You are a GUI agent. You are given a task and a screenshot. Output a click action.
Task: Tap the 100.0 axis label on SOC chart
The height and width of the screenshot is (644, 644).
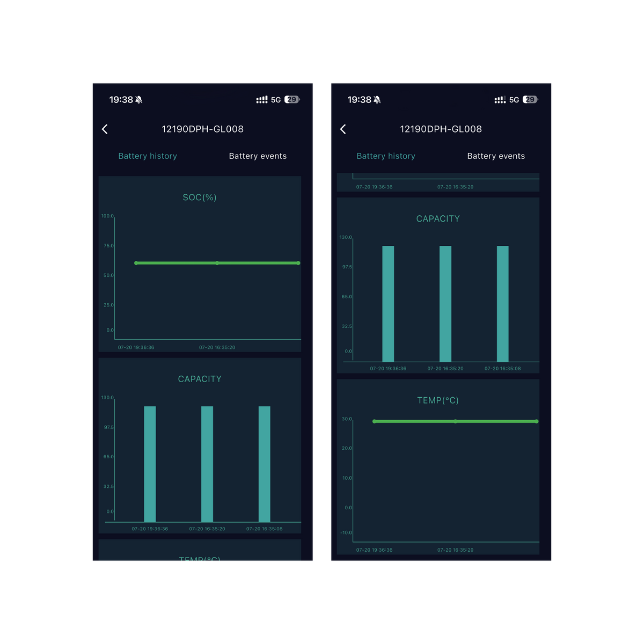click(x=107, y=216)
